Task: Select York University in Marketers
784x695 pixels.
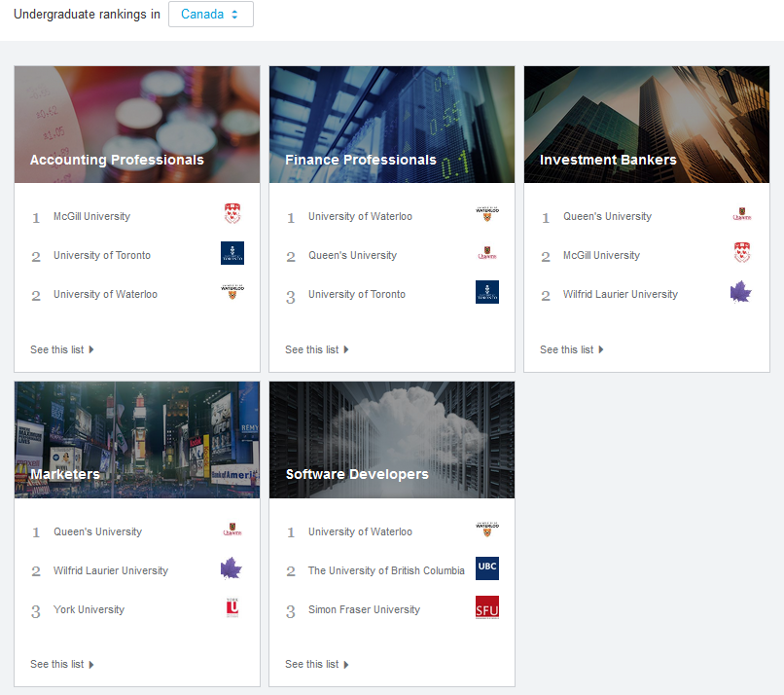Action: pyautogui.click(x=89, y=609)
